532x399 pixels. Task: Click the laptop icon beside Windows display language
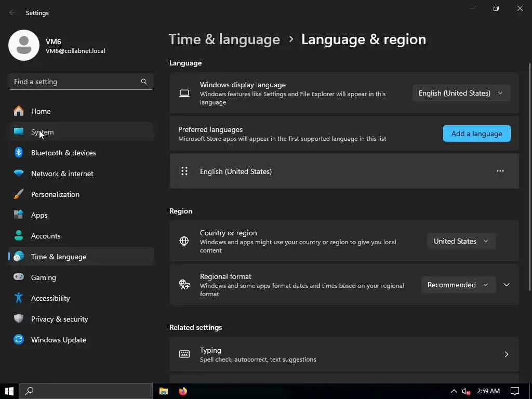pyautogui.click(x=184, y=94)
